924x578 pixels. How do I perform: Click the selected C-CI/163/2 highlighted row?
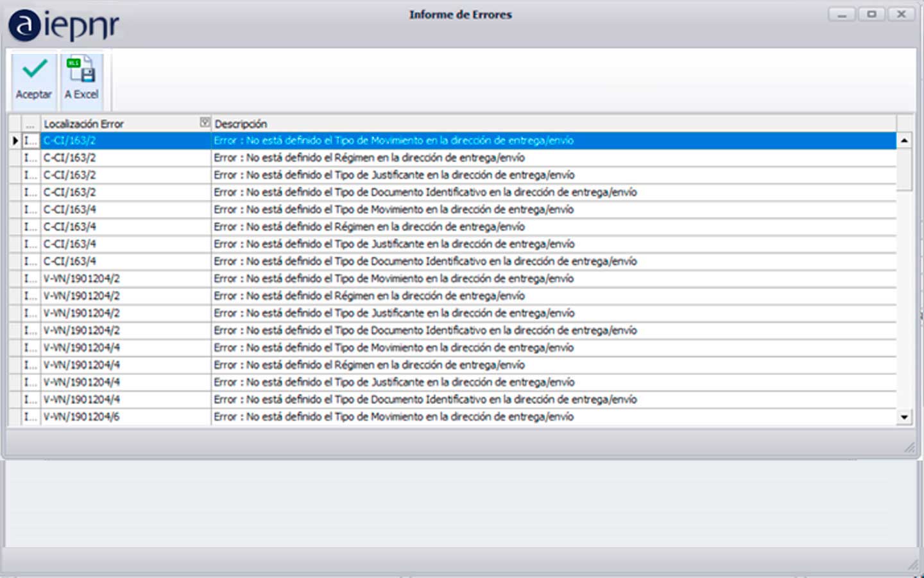393,141
